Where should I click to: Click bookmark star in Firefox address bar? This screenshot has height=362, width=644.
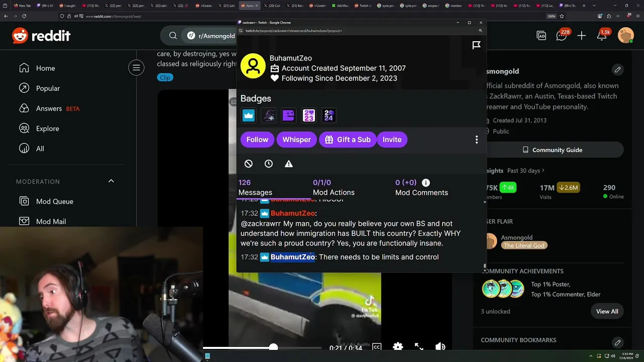point(562,16)
